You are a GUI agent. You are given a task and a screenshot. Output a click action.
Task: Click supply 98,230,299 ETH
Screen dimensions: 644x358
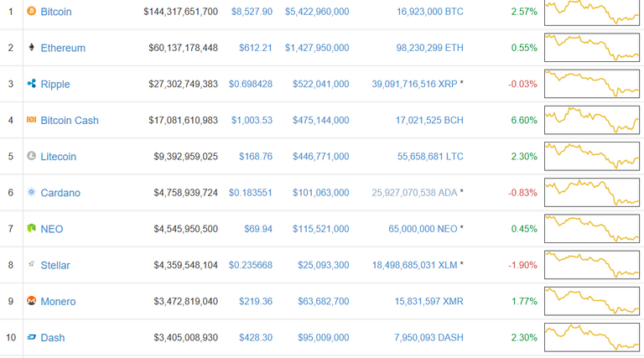tap(429, 48)
